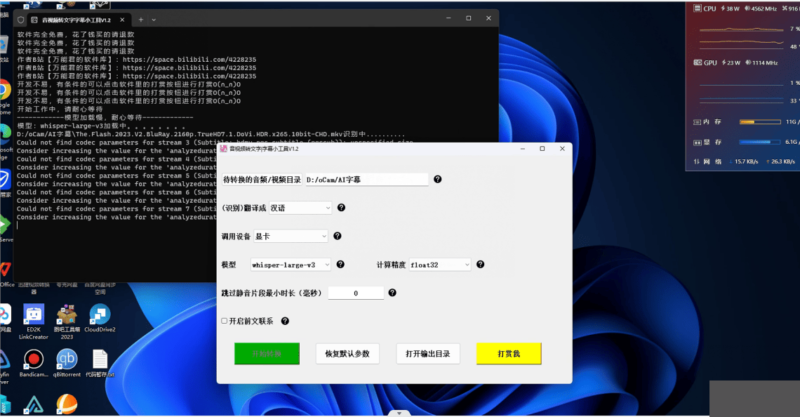This screenshot has width=800, height=417.
Task: Click help icon next to 开启前文联系 checkbox
Action: click(285, 321)
